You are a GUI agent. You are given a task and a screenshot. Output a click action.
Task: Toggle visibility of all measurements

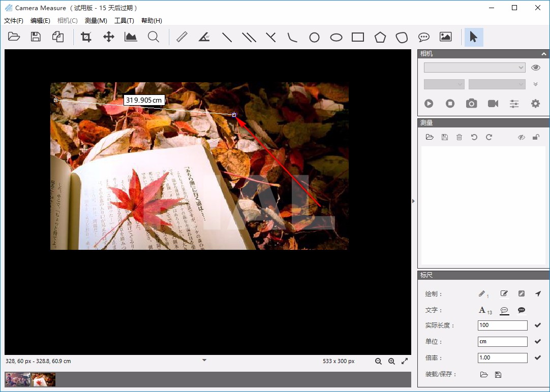(x=521, y=137)
